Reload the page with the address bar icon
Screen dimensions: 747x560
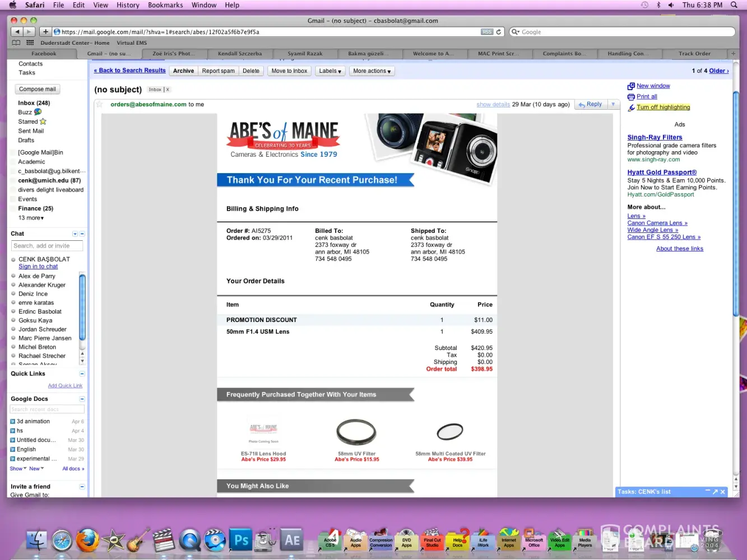coord(499,32)
